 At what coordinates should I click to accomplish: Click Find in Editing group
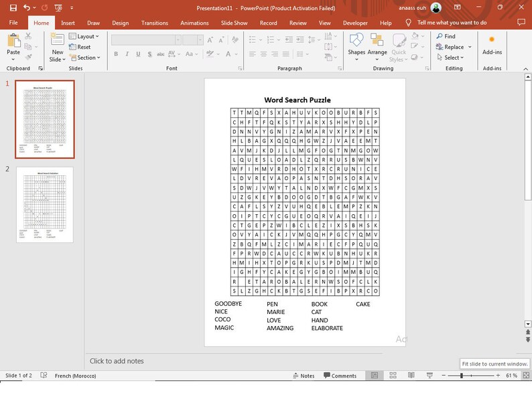click(x=446, y=36)
